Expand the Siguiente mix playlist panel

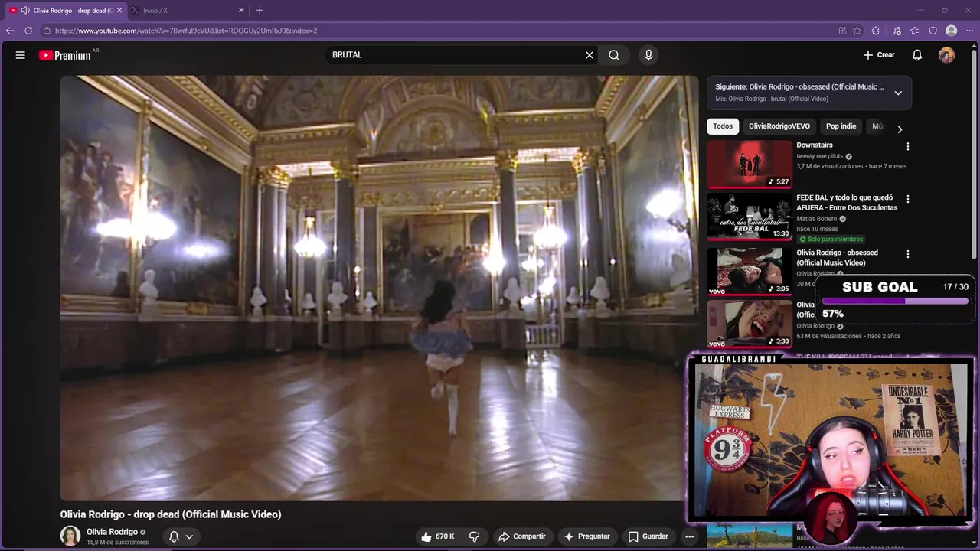pos(898,93)
